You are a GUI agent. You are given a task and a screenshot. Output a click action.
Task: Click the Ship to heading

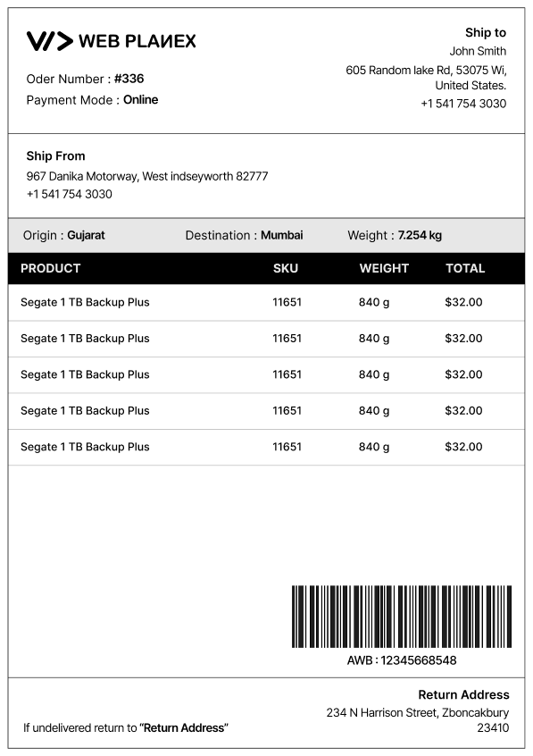[x=486, y=32]
